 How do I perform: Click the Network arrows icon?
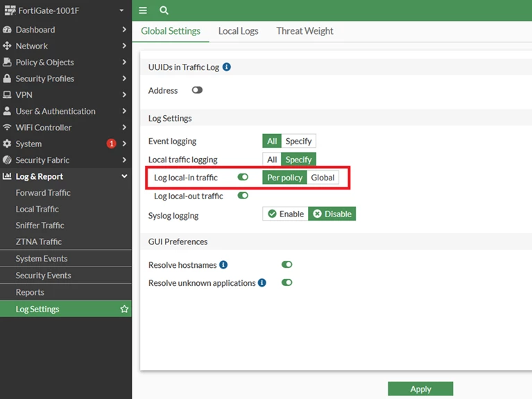[7, 46]
